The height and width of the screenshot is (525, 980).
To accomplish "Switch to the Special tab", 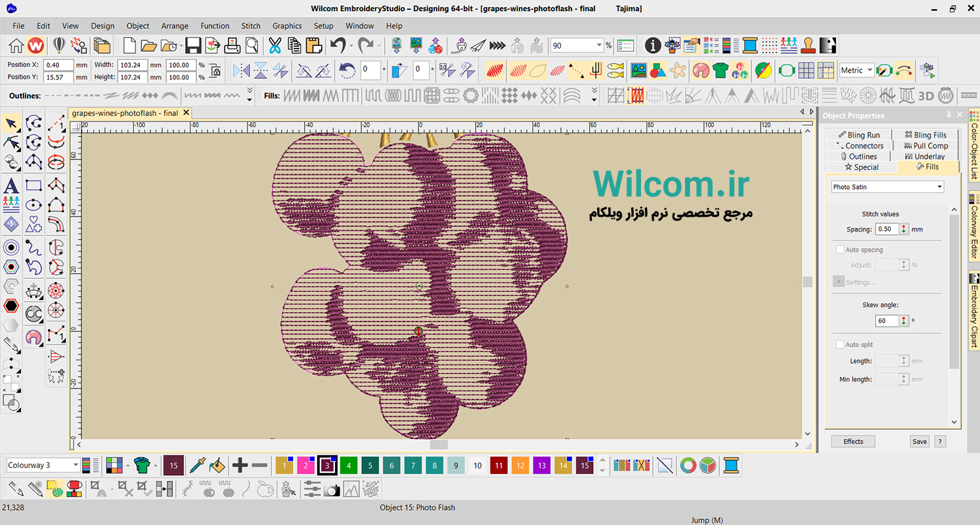I will tap(861, 167).
